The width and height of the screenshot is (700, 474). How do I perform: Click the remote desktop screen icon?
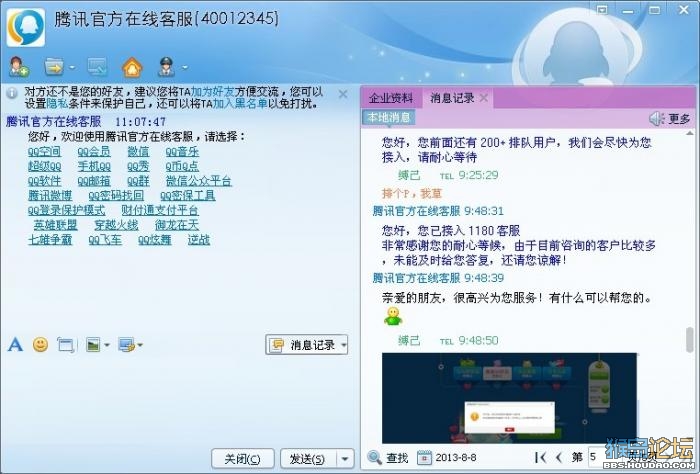click(97, 67)
